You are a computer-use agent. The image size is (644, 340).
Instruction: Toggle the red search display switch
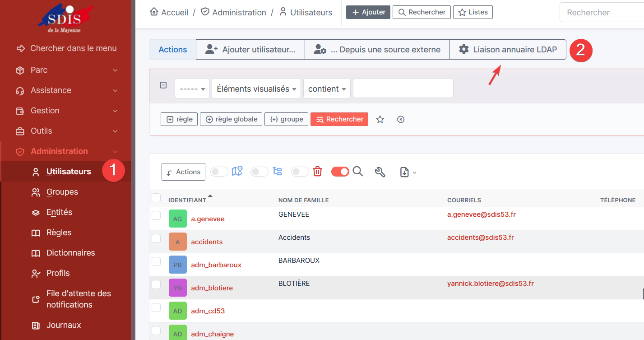[x=340, y=172]
